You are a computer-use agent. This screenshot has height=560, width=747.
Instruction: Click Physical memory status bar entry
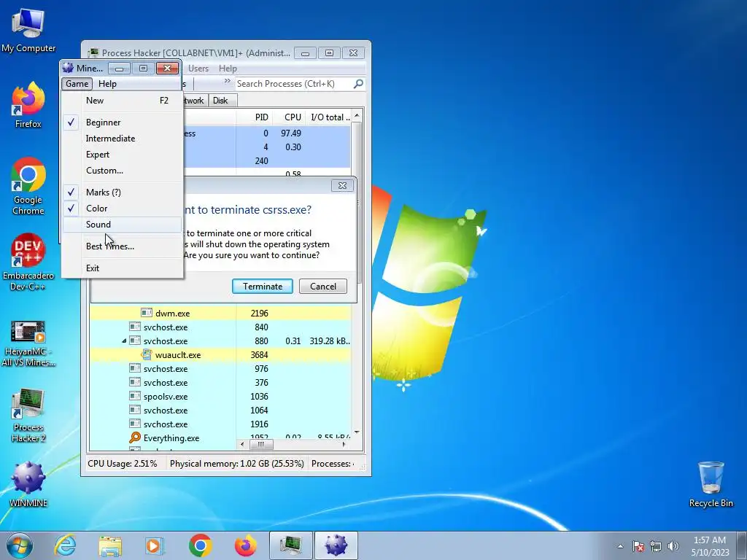(237, 463)
